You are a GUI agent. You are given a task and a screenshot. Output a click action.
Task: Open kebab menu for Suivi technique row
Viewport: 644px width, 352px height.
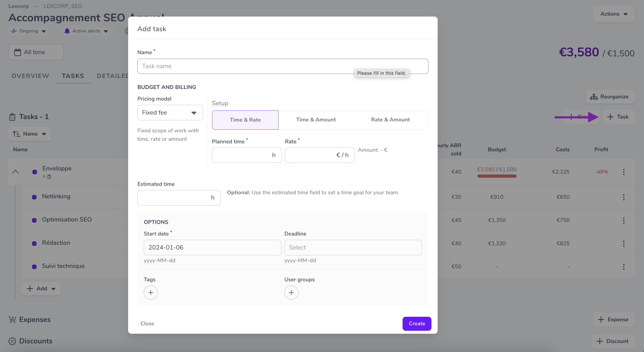pyautogui.click(x=624, y=267)
